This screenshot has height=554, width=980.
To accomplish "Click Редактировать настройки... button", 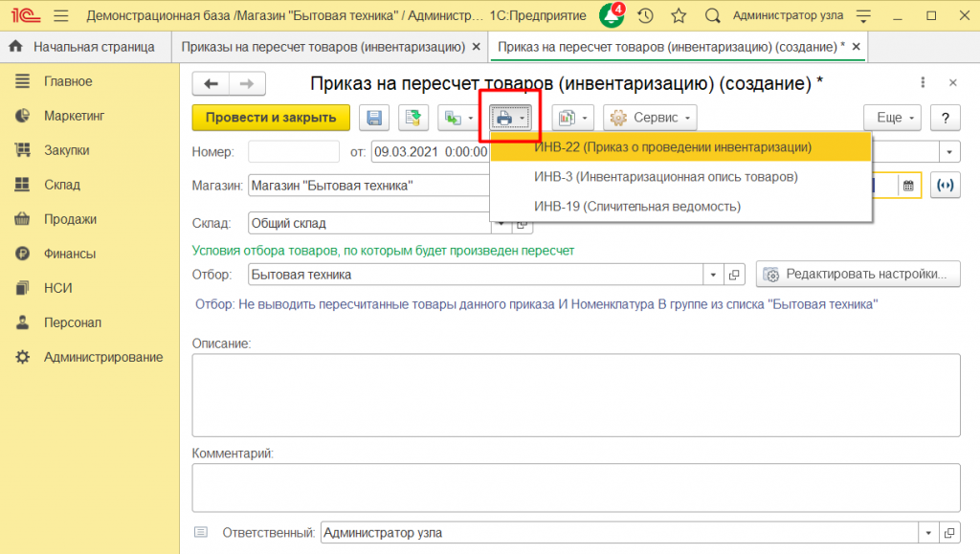I will pyautogui.click(x=858, y=275).
